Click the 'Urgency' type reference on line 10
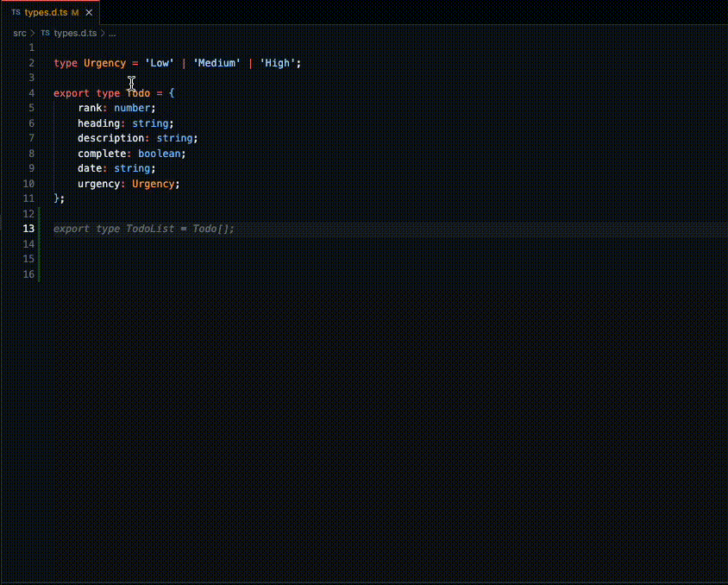Screen dimensions: 728x585 pos(154,184)
